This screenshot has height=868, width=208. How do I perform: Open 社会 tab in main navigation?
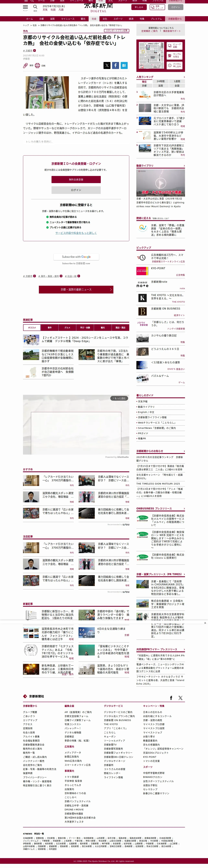[x=94, y=19]
